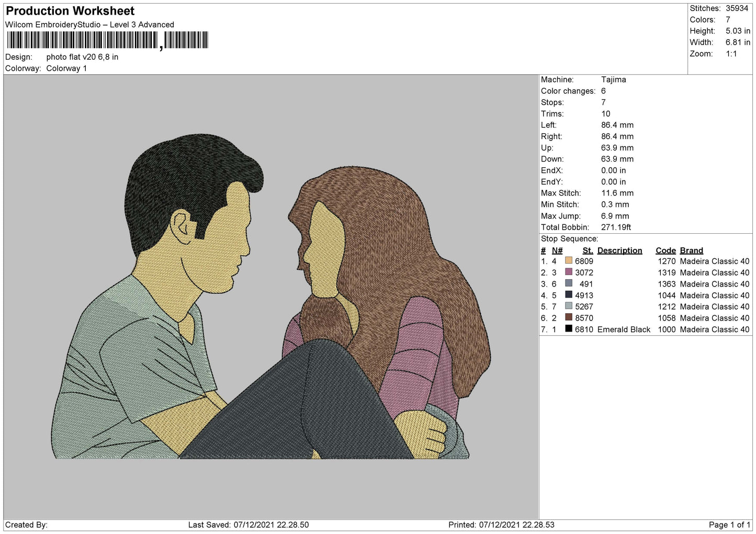The width and height of the screenshot is (756, 534).
Task: Click the Total Bobbin value 271.19ft
Action: coord(616,228)
